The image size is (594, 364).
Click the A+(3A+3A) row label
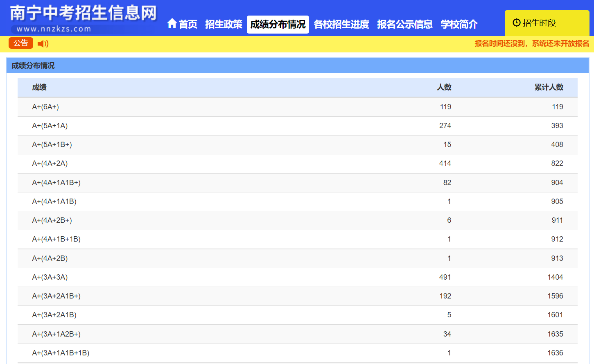point(50,277)
